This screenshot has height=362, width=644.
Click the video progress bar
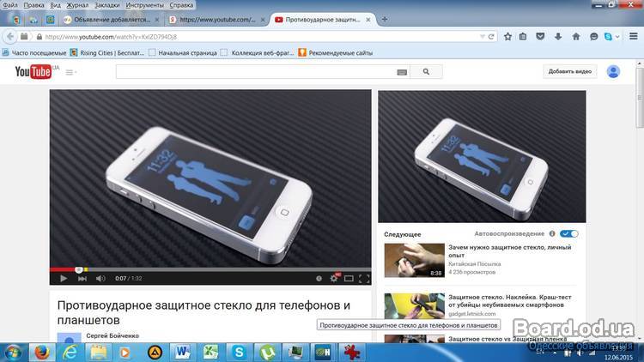[210, 268]
